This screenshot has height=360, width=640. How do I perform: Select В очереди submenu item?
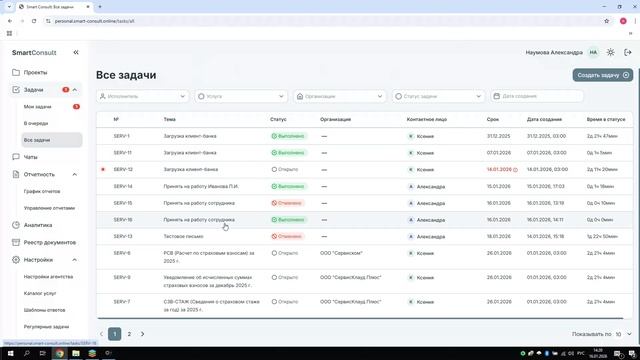36,123
